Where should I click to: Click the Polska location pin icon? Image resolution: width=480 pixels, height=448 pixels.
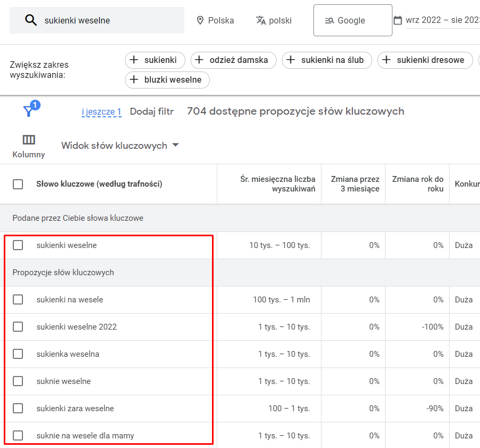click(x=200, y=20)
